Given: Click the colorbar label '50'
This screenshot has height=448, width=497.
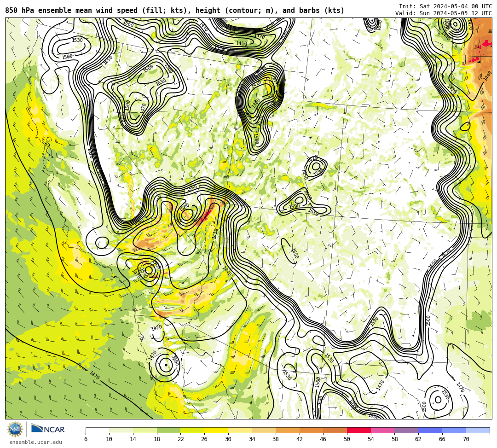Looking at the screenshot, I should (x=347, y=439).
